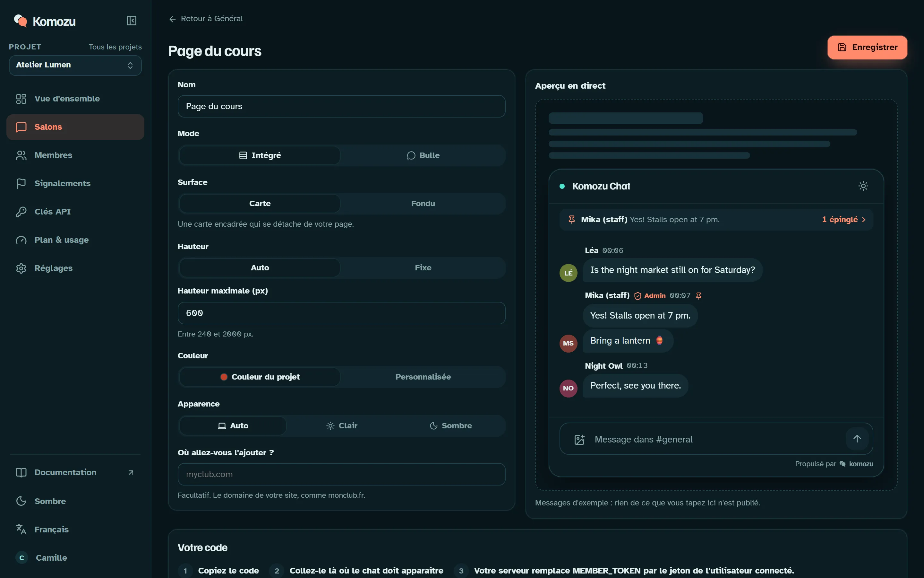Click the pin icon in the pinned banner

tap(572, 219)
